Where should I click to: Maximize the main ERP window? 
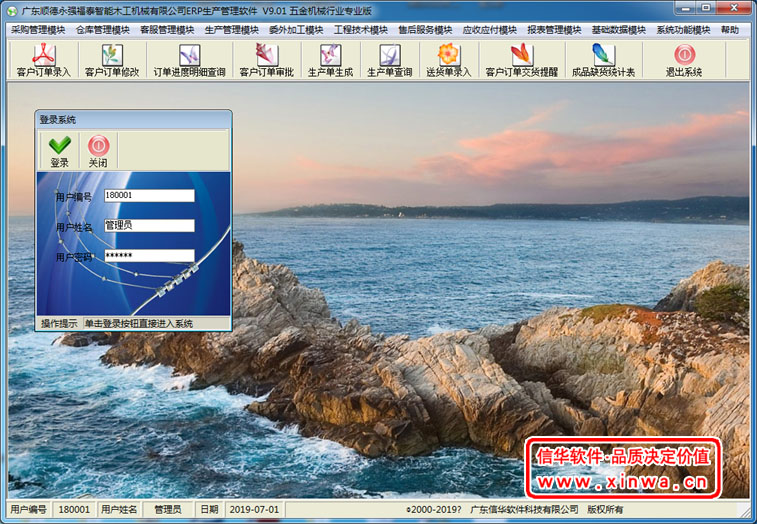pos(706,8)
